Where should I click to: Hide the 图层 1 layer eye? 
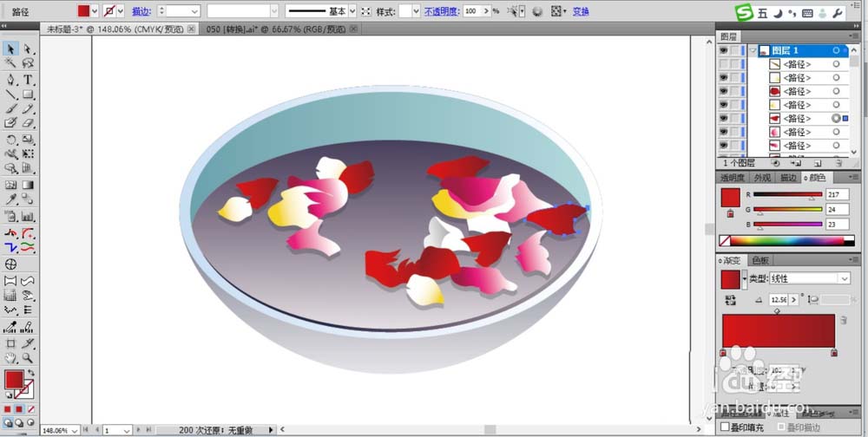(723, 50)
